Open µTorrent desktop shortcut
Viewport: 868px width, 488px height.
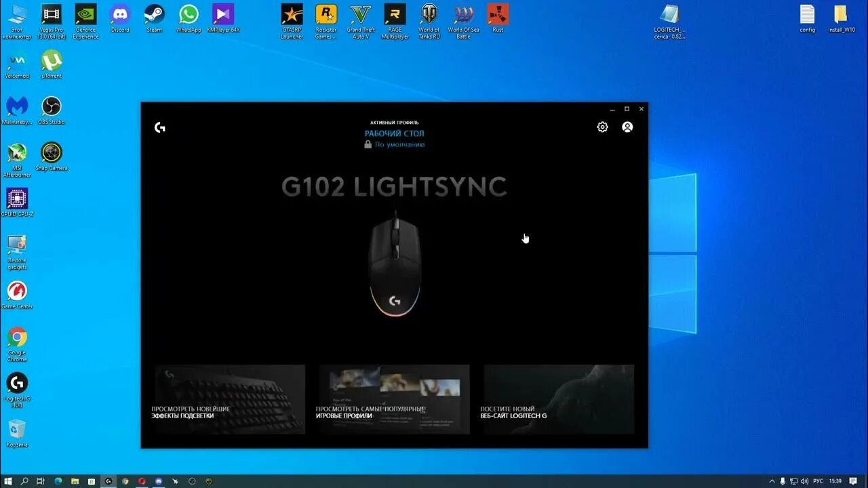tap(52, 64)
